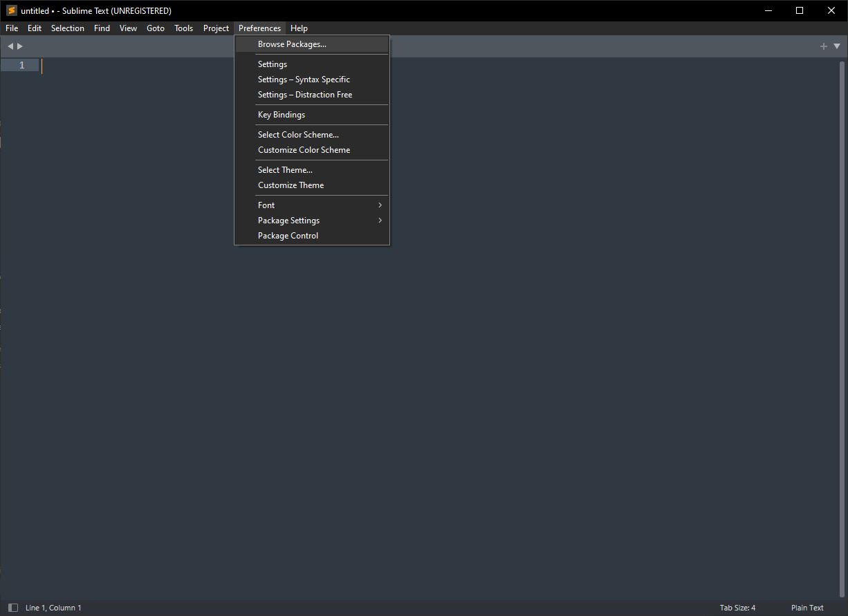The width and height of the screenshot is (848, 616).
Task: Add new tab with plus icon
Action: point(824,46)
